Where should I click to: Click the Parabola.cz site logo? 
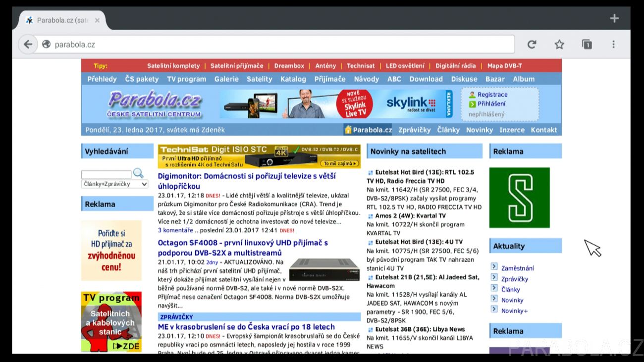point(155,104)
